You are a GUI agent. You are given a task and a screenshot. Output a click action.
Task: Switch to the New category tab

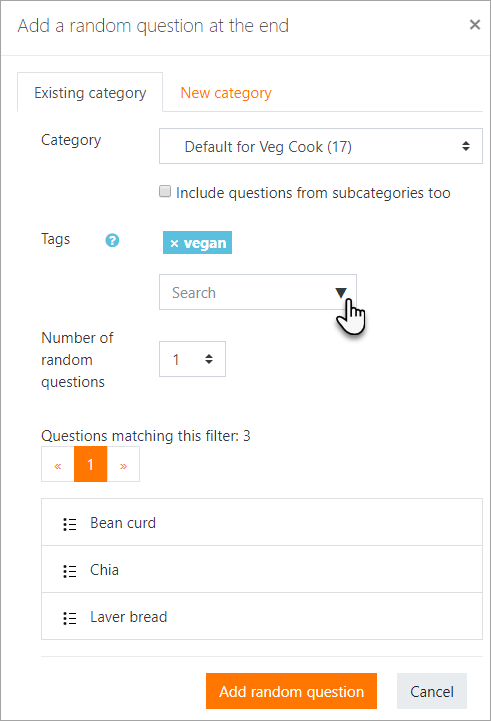(x=226, y=93)
